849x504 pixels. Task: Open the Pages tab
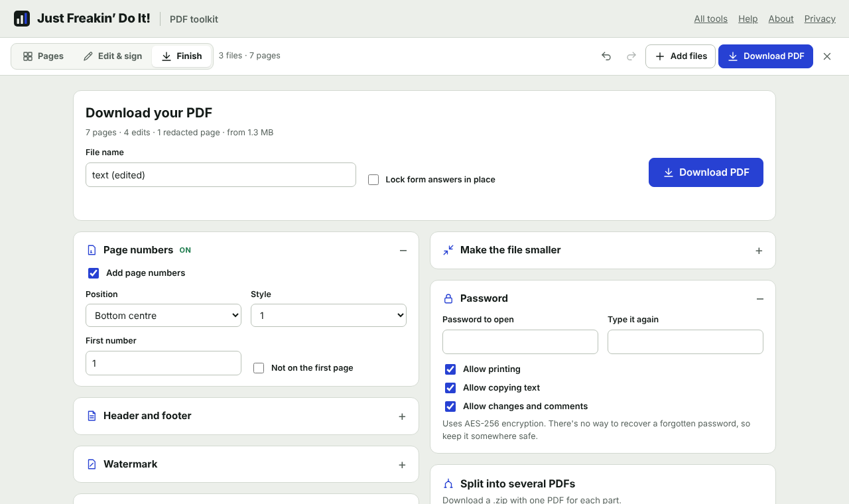point(43,56)
